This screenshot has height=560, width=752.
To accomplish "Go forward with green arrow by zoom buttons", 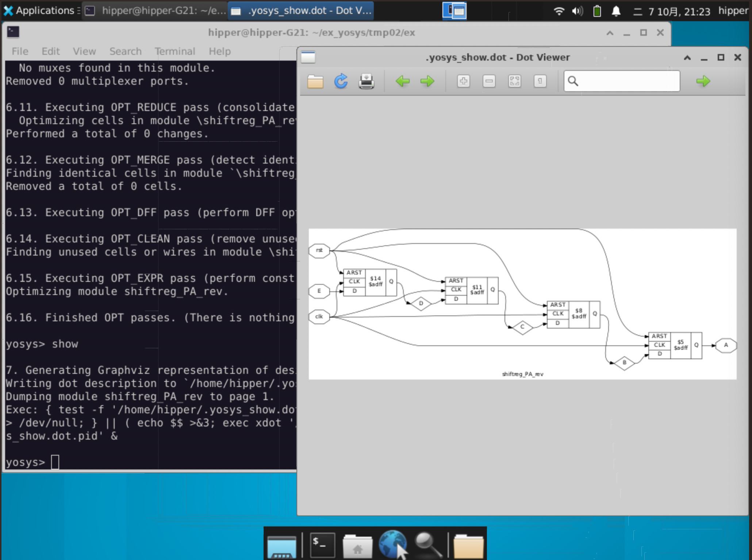I will [x=427, y=81].
